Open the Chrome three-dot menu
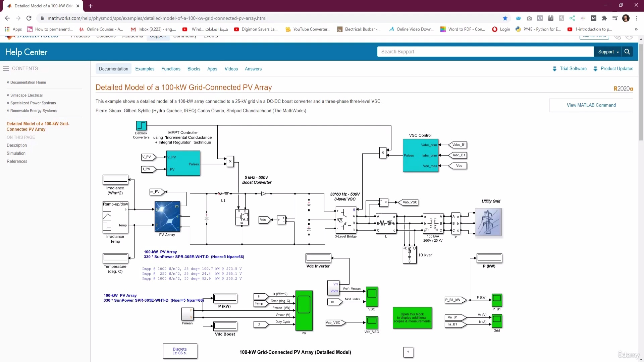Screen dimensions: 644x362 click(637, 18)
